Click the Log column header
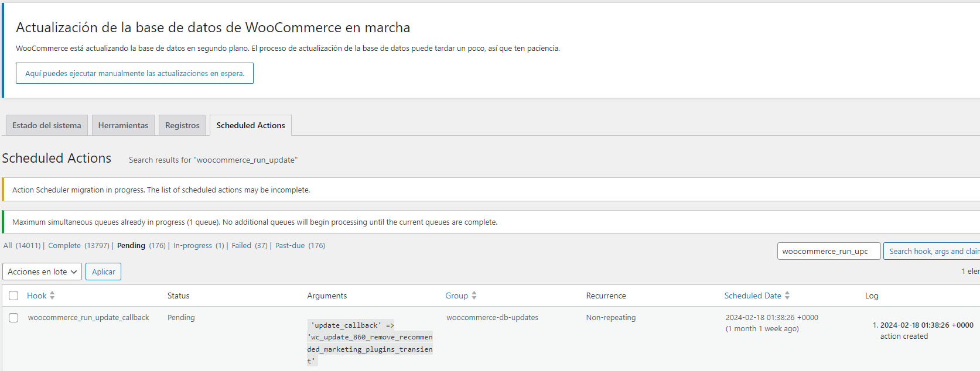 872,296
